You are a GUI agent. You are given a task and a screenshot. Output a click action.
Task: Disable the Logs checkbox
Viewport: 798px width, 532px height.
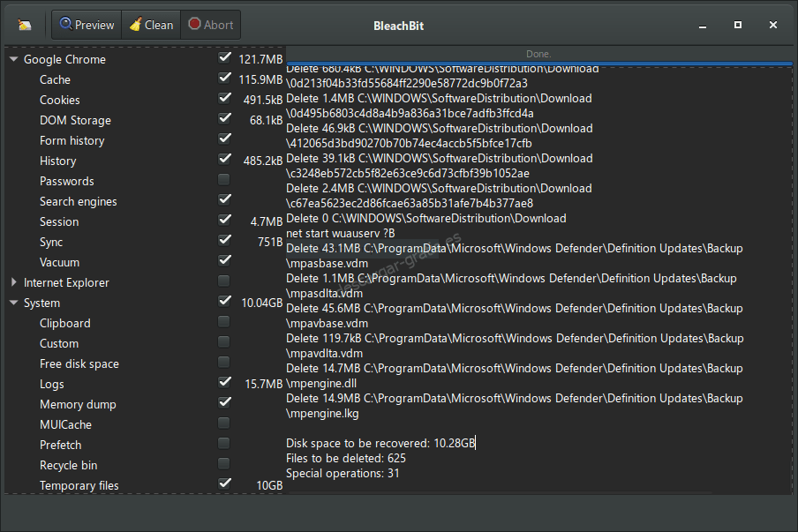(x=224, y=381)
